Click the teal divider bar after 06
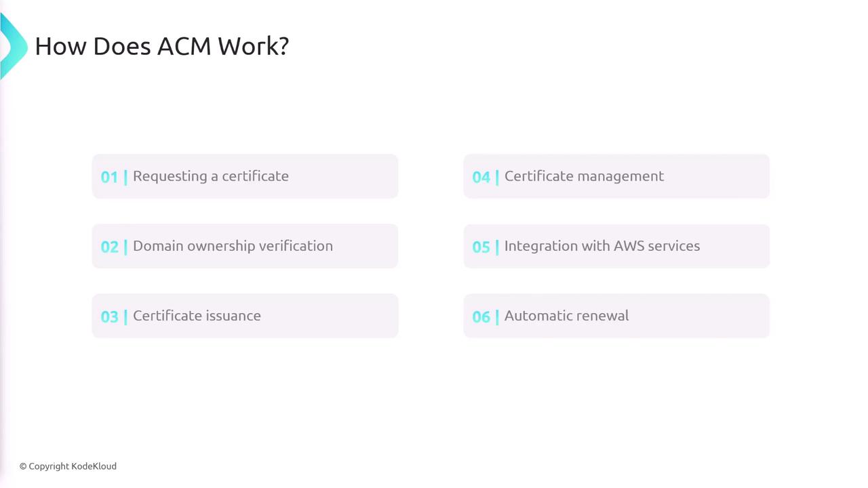The height and width of the screenshot is (488, 868). pos(497,317)
